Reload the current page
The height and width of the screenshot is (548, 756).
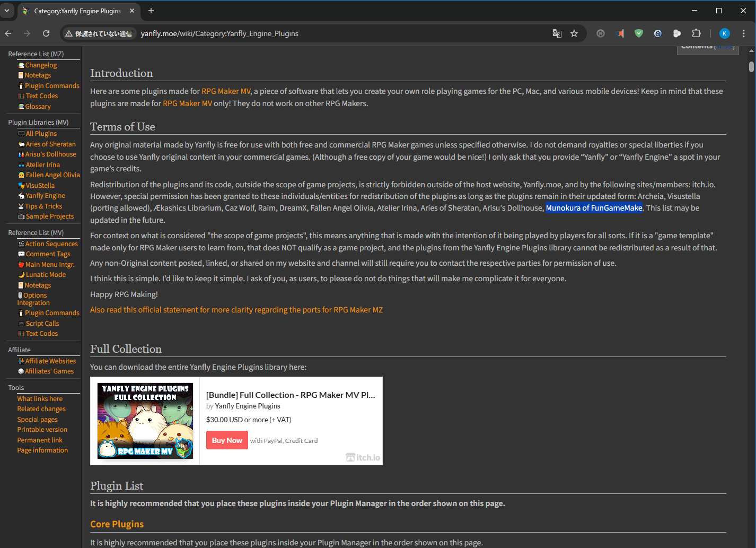[46, 33]
